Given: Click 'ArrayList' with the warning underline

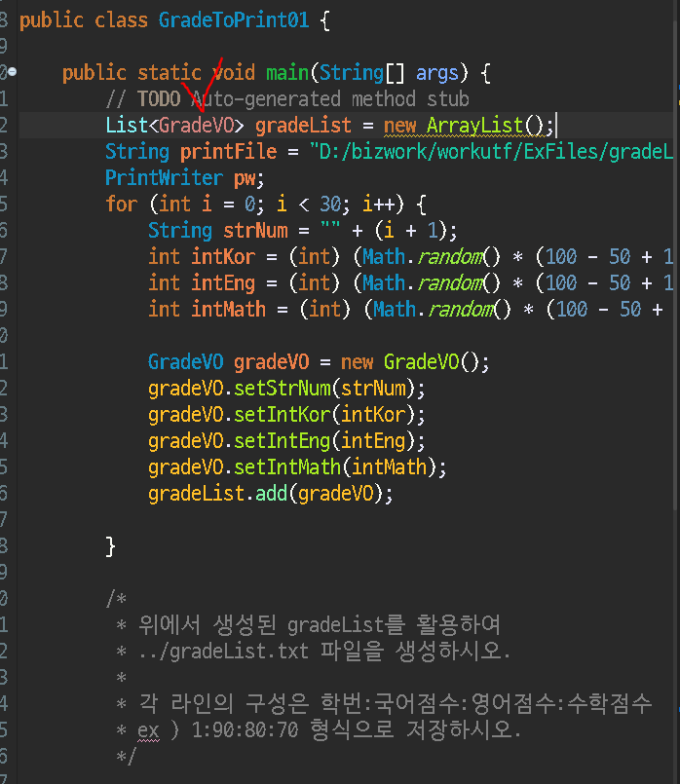Looking at the screenshot, I should [x=474, y=126].
